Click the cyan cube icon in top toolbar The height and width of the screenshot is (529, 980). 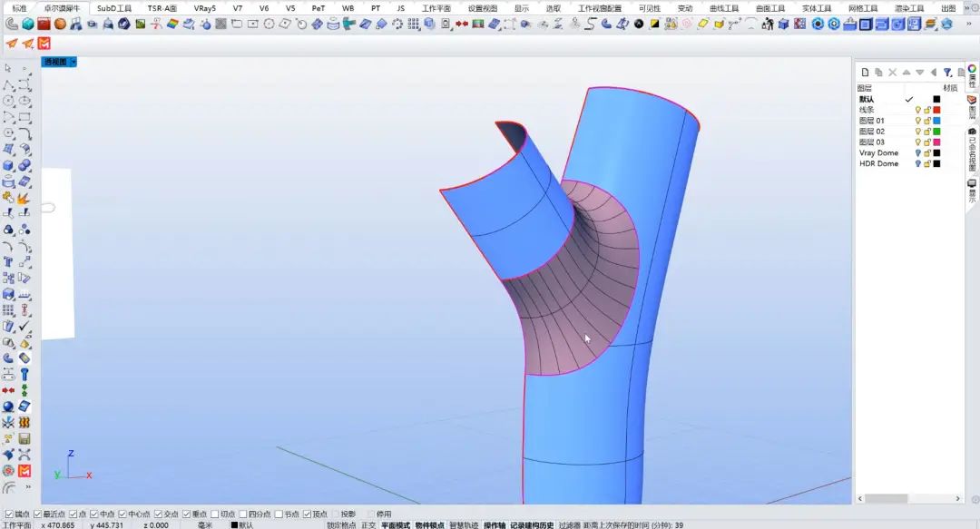click(27, 24)
